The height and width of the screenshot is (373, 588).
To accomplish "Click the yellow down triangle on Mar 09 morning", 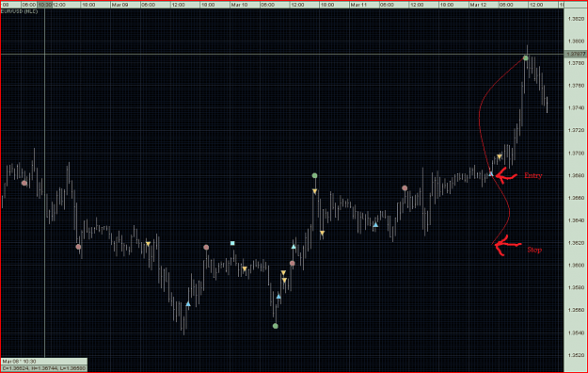I will click(x=148, y=244).
